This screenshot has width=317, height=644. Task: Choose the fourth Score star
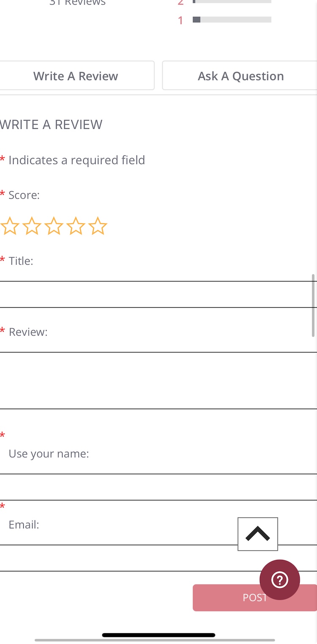(x=76, y=226)
